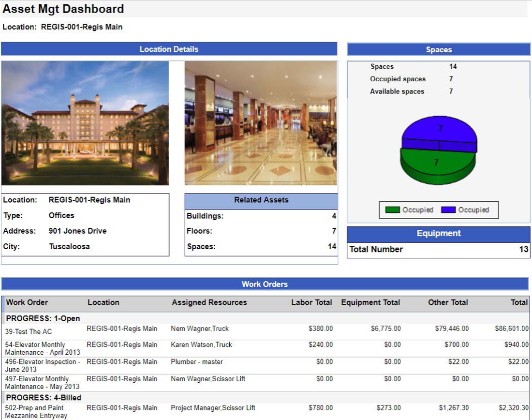Image resolution: width=532 pixels, height=420 pixels.
Task: Click the $380.00 labor total
Action: point(321,329)
